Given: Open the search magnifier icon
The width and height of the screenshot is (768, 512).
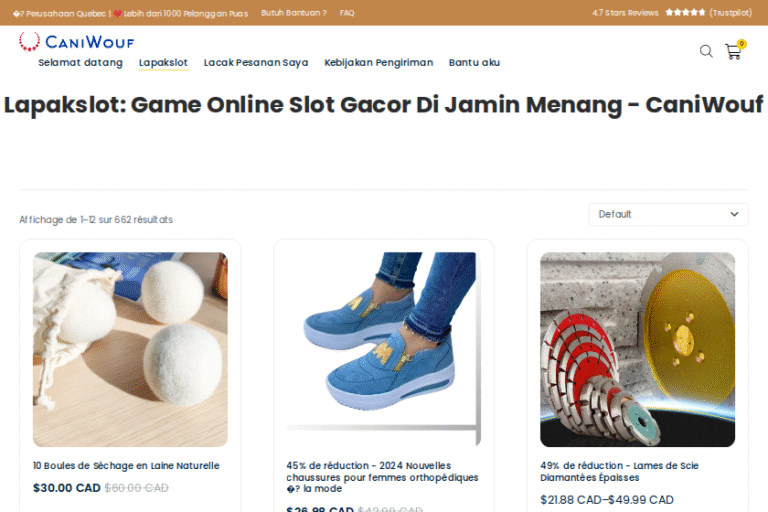Looking at the screenshot, I should click(706, 51).
